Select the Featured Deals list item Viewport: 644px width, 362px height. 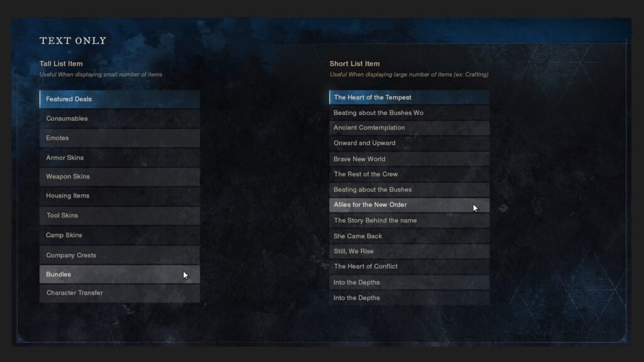119,99
